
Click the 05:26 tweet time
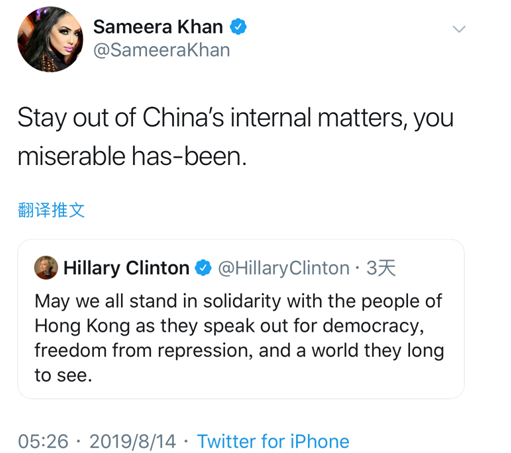pos(43,441)
